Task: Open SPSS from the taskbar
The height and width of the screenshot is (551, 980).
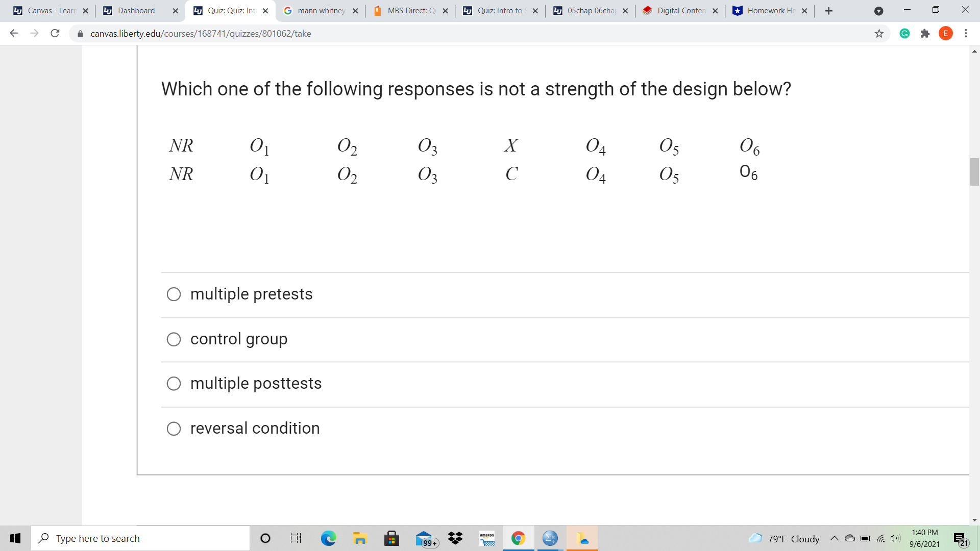Action: point(550,538)
